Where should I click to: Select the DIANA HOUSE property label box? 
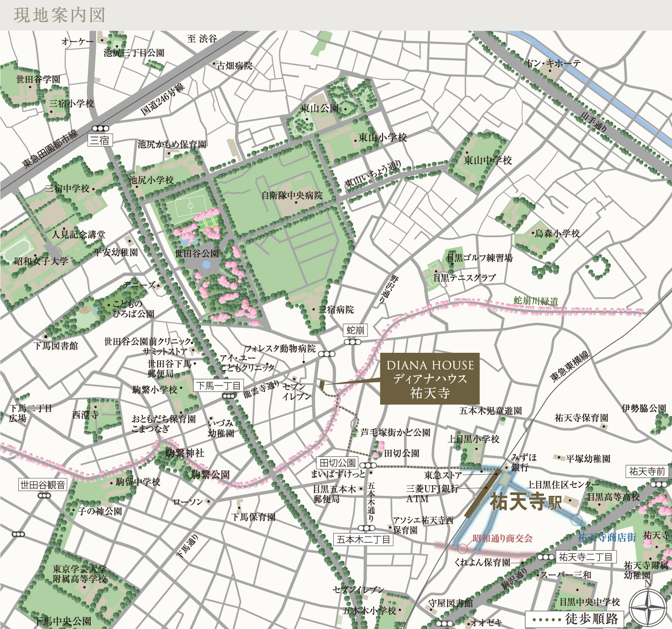pyautogui.click(x=430, y=379)
